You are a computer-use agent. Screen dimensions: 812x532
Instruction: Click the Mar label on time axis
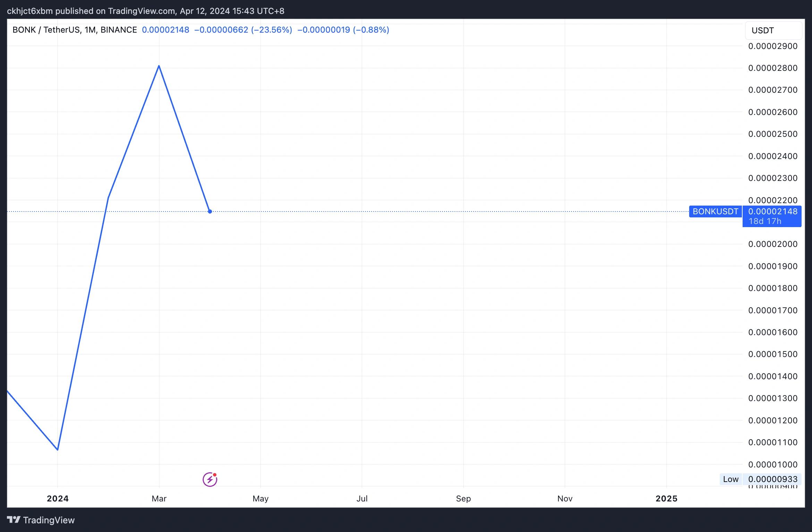point(159,499)
